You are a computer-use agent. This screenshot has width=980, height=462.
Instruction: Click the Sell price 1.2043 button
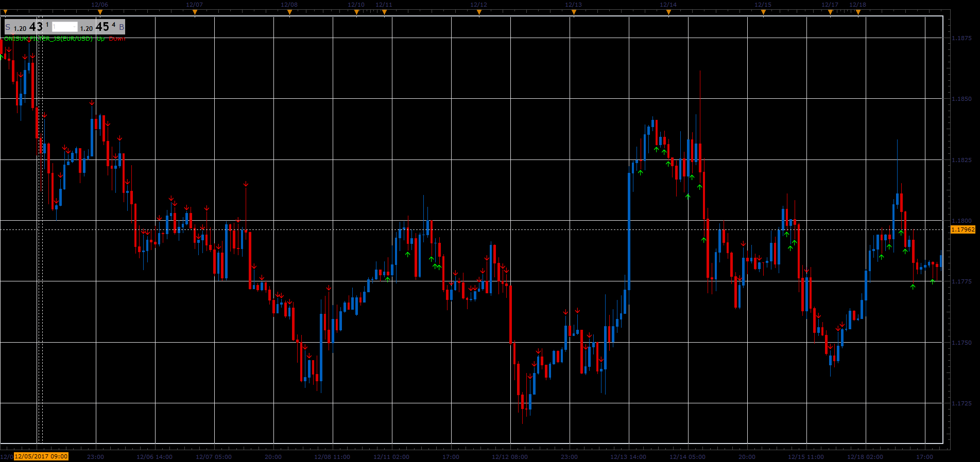tap(28, 27)
